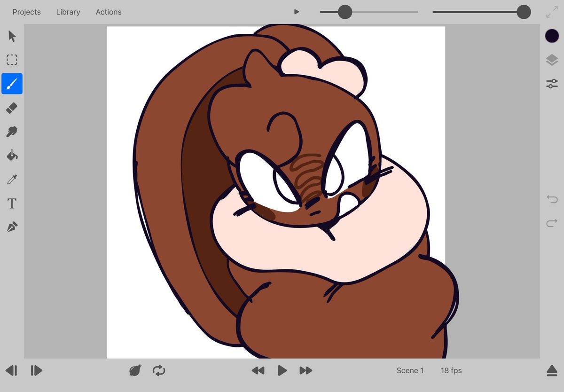Image resolution: width=564 pixels, height=392 pixels.
Task: Toggle onion skinning
Action: 135,370
